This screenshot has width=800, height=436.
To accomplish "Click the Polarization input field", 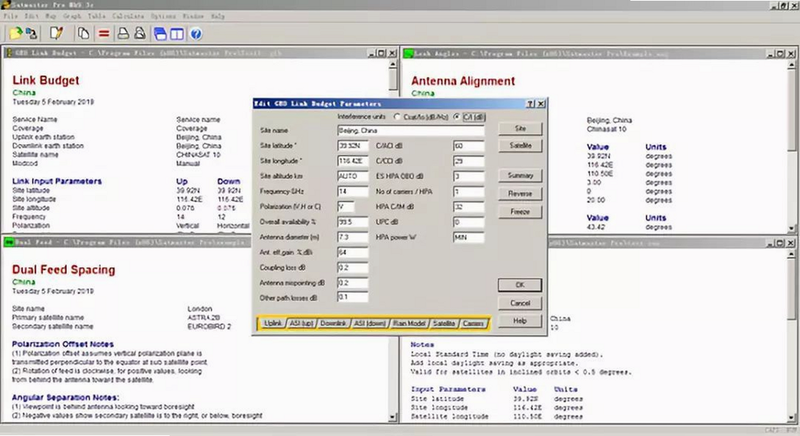I will [x=346, y=207].
